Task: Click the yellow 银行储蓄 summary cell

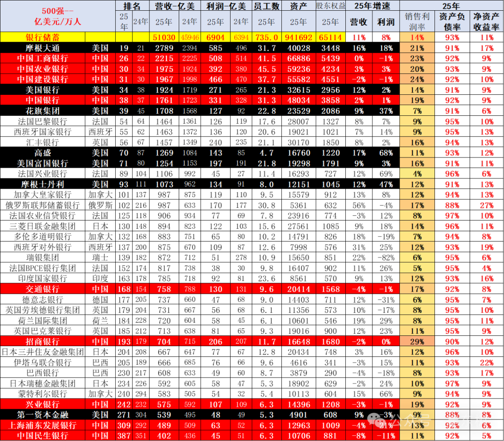Action: (42, 37)
